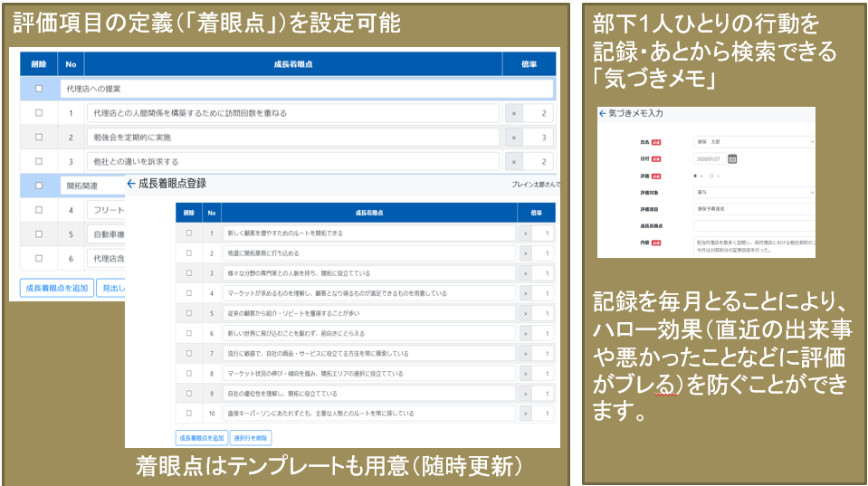Select the plus (+) 評価 radio button

point(695,176)
